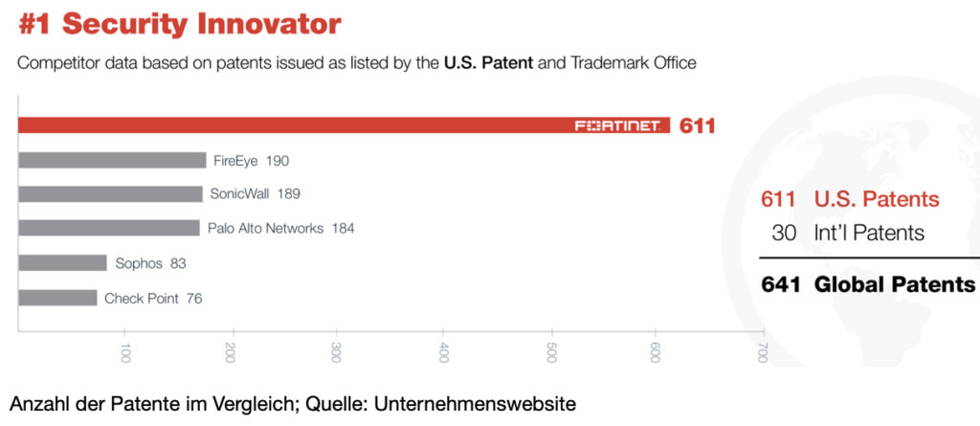The image size is (980, 426).
Task: Click the 'Anzahl der Patente im Vergleich' caption
Action: click(x=292, y=404)
